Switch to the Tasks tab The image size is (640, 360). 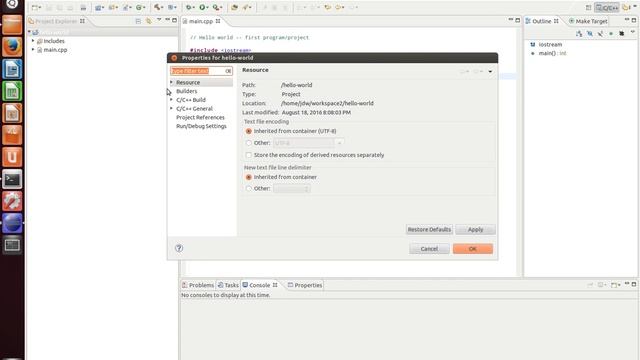[228, 285]
